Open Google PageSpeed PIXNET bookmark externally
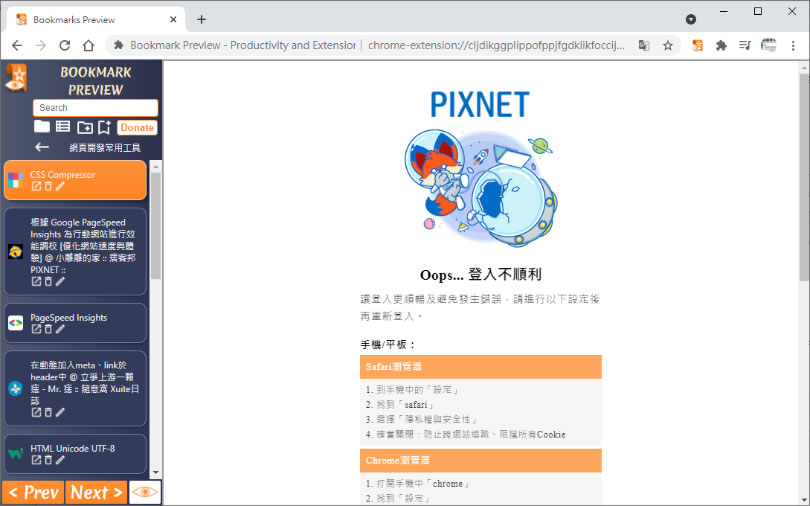The height and width of the screenshot is (506, 810). tap(36, 281)
